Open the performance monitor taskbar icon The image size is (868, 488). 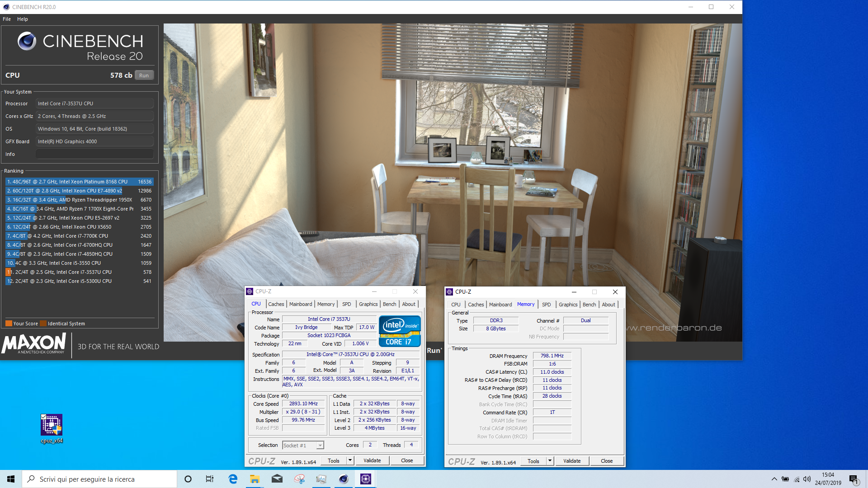point(321,479)
